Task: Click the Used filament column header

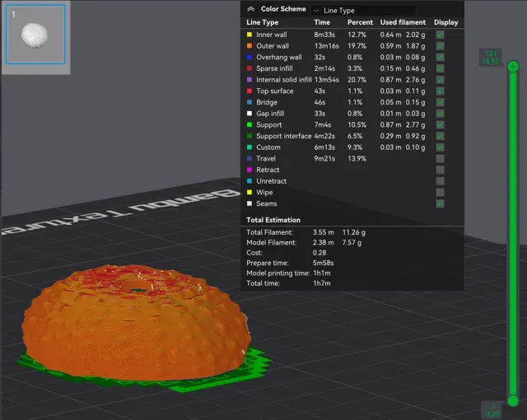Action: click(x=403, y=22)
